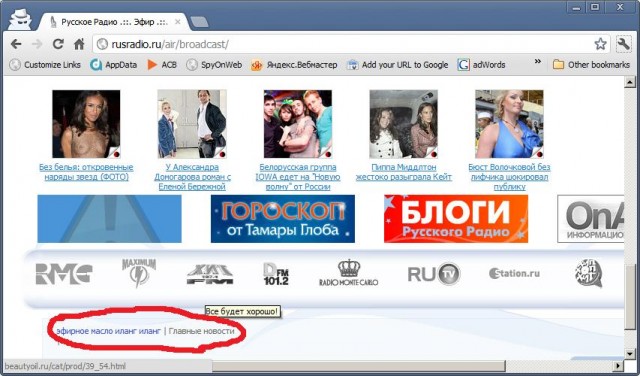The image size is (640, 376).
Task: Open the Add your URL to Google bookmark
Action: click(398, 65)
